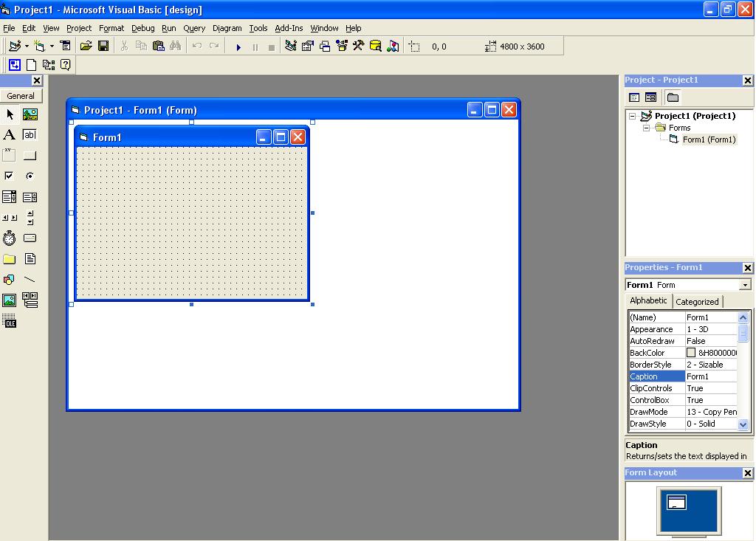The width and height of the screenshot is (756, 541).
Task: Open Add Project dropdown arrow on toolbar
Action: 27,46
